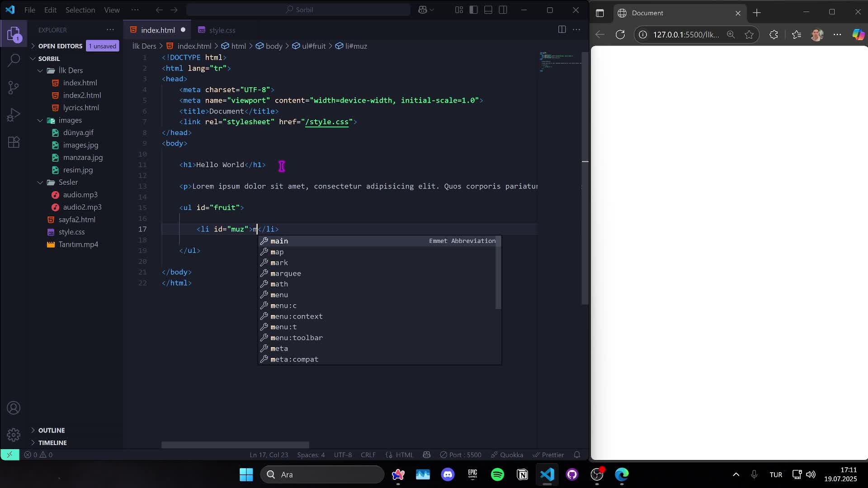Go to line via Ln 17, Col 23

point(269,455)
